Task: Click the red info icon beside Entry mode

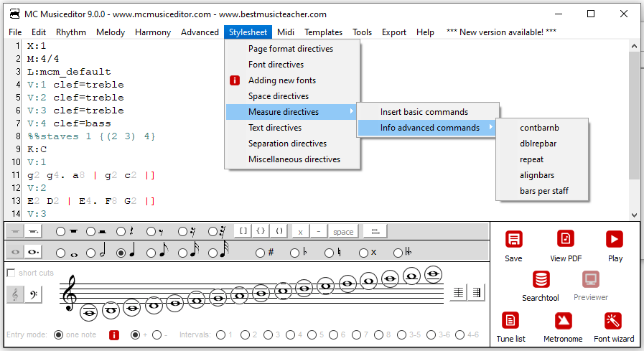Action: (x=114, y=335)
